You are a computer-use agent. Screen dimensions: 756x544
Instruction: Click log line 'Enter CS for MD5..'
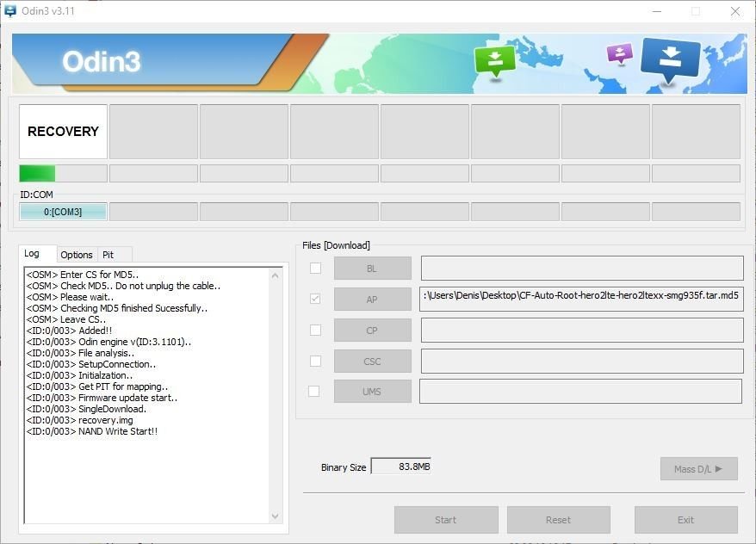[83, 275]
